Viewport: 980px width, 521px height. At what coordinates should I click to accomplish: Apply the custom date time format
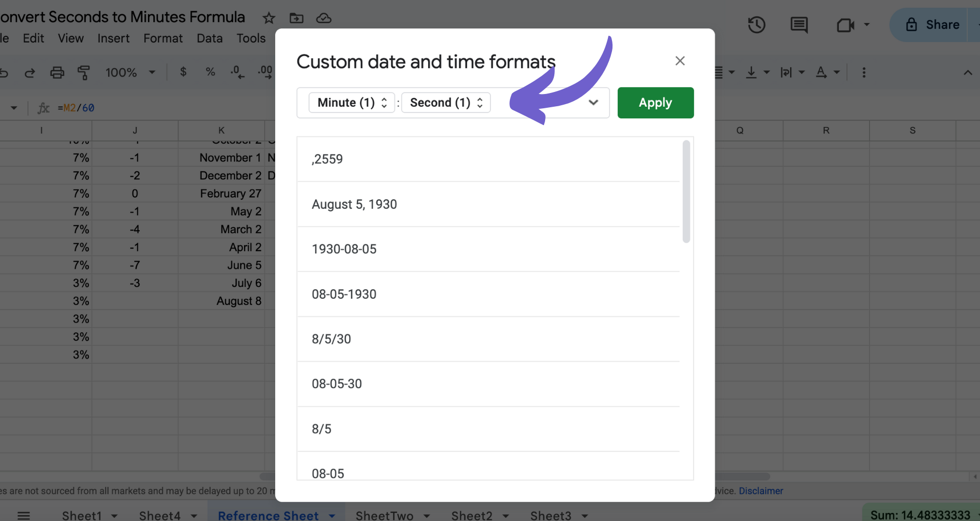click(x=655, y=103)
